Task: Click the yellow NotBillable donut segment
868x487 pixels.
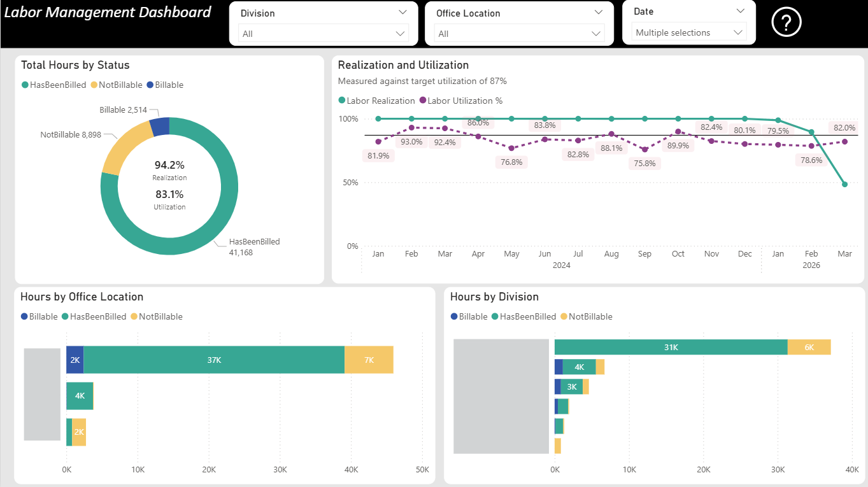Action: pyautogui.click(x=125, y=148)
